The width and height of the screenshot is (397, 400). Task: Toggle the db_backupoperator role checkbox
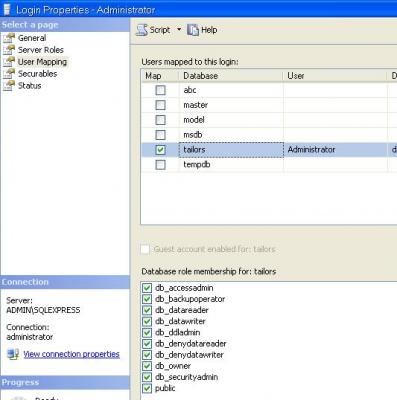point(147,299)
